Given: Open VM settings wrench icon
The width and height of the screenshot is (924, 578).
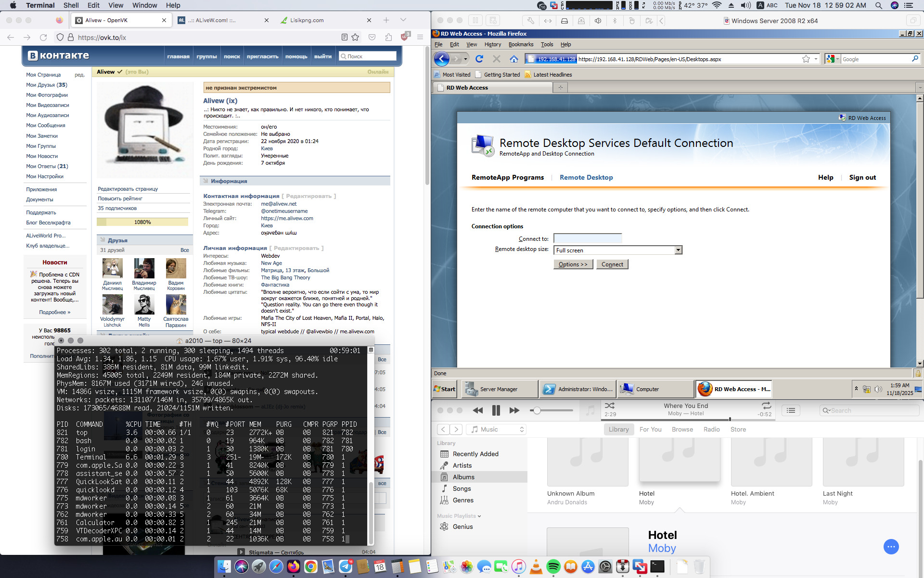Looking at the screenshot, I should [x=530, y=21].
